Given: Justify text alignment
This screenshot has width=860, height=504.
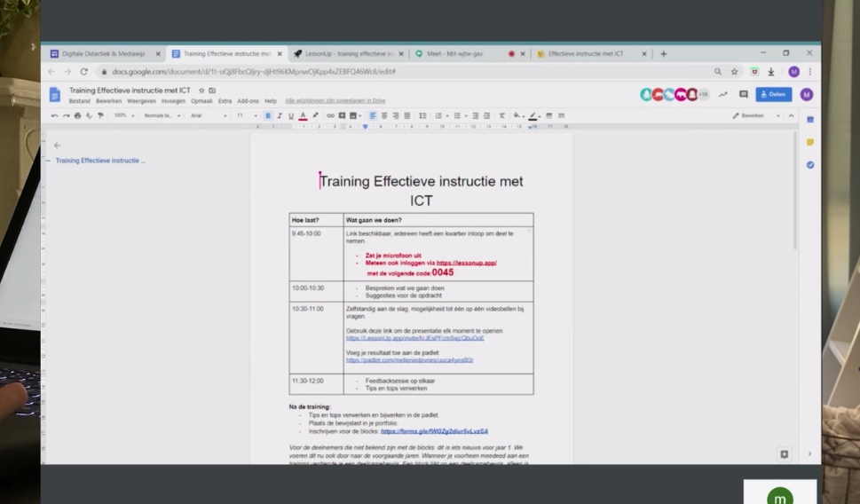Looking at the screenshot, I should (407, 115).
